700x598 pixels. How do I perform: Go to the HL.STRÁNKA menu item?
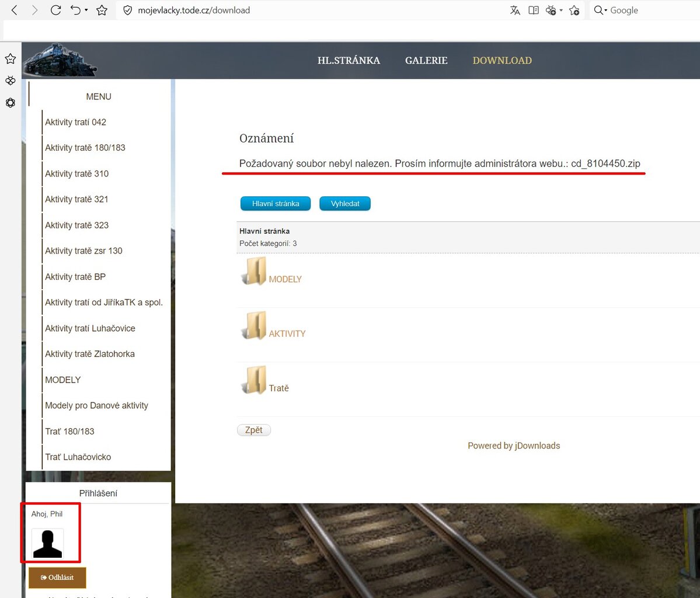tap(349, 60)
